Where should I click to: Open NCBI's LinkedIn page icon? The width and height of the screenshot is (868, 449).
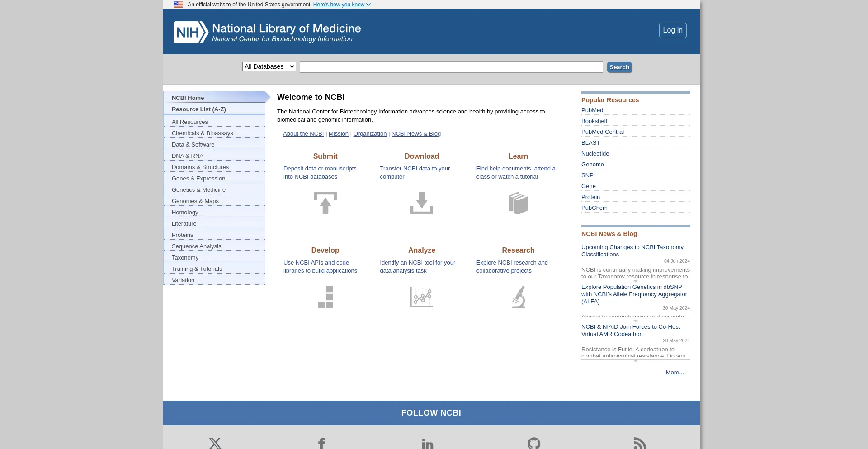[427, 444]
